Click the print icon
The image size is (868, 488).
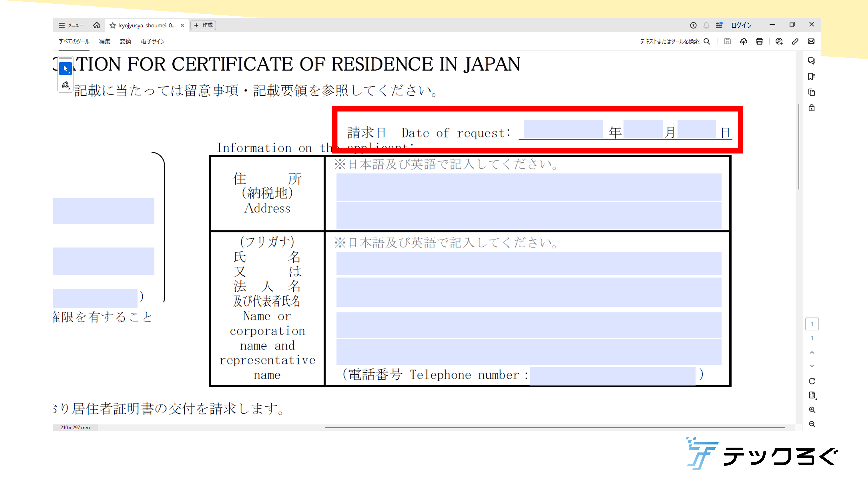[x=759, y=41]
